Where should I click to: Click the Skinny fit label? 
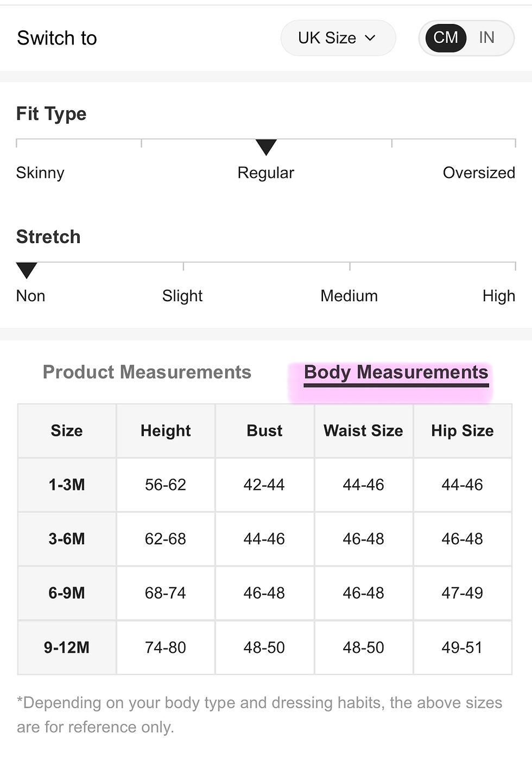tap(40, 173)
